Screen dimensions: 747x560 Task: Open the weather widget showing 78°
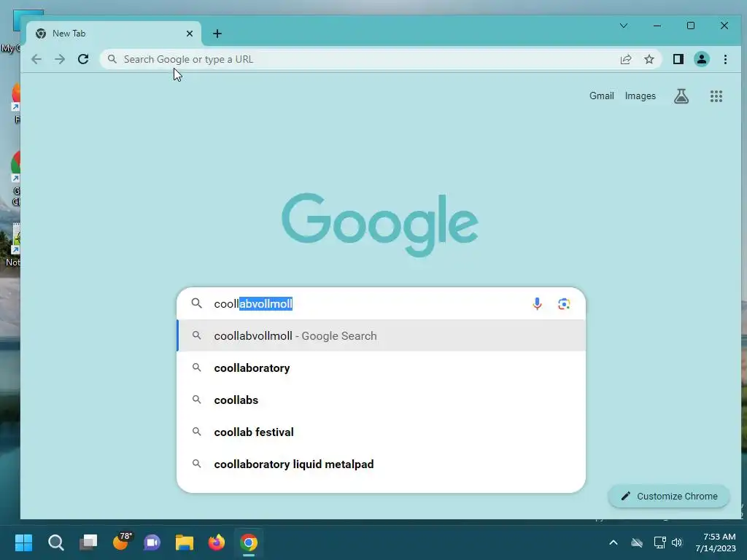[x=121, y=542]
